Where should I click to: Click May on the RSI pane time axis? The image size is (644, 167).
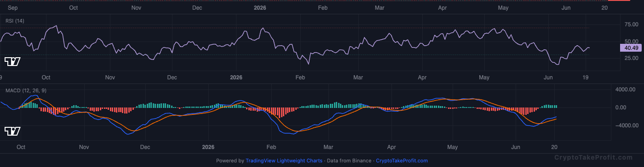click(x=484, y=78)
